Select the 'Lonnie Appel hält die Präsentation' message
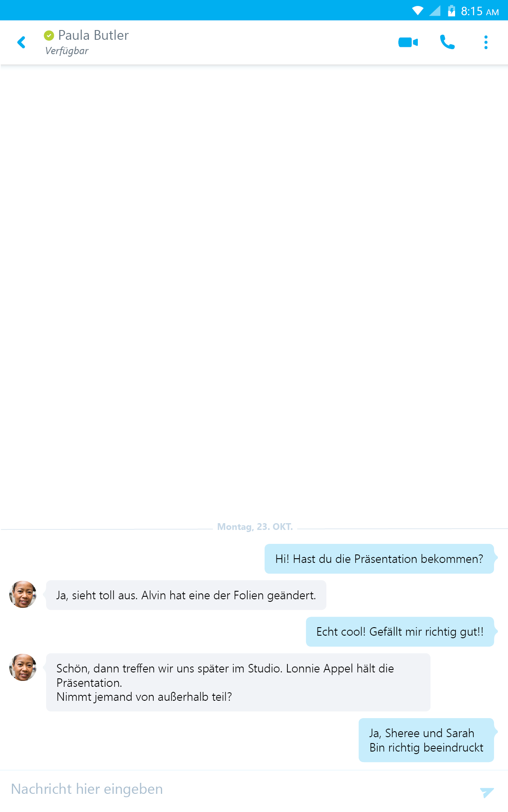508x812 pixels. click(238, 682)
